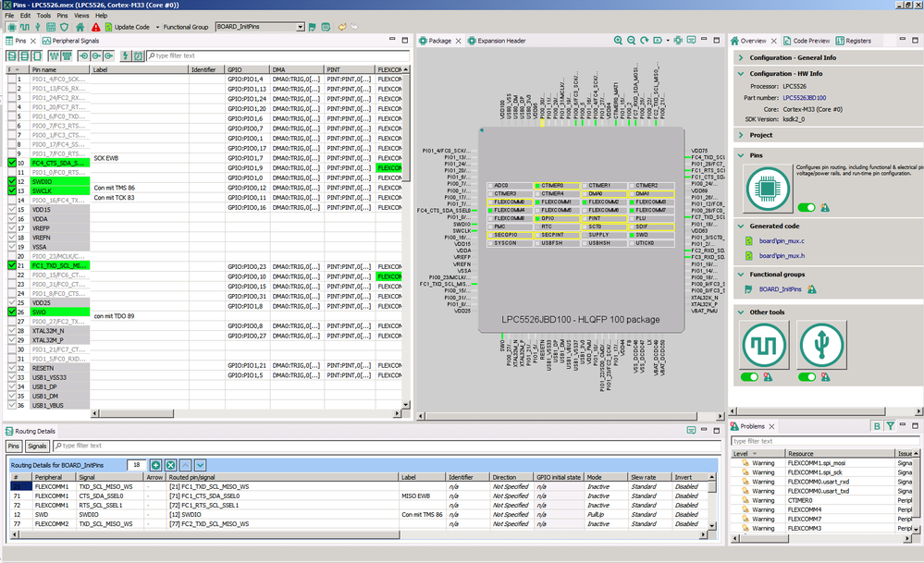Open the Clocks tool waveform icon in toolbar
The image size is (924, 563).
(25, 27)
